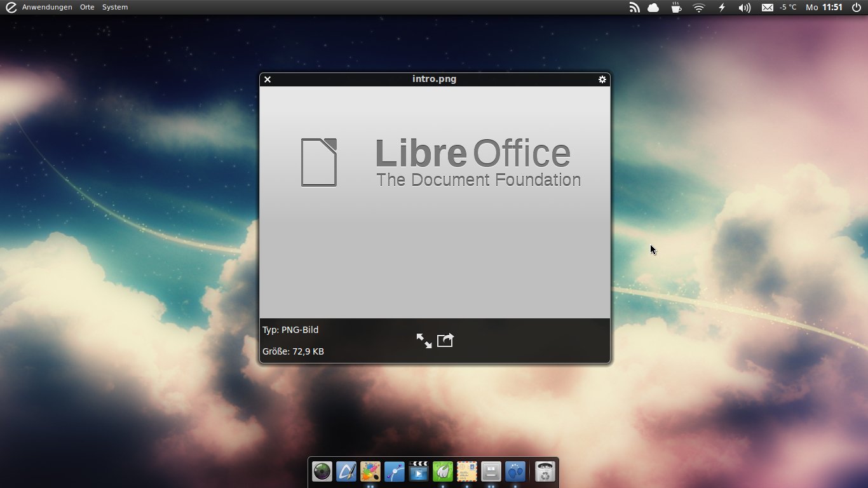Open the power session menu icon

coord(856,8)
